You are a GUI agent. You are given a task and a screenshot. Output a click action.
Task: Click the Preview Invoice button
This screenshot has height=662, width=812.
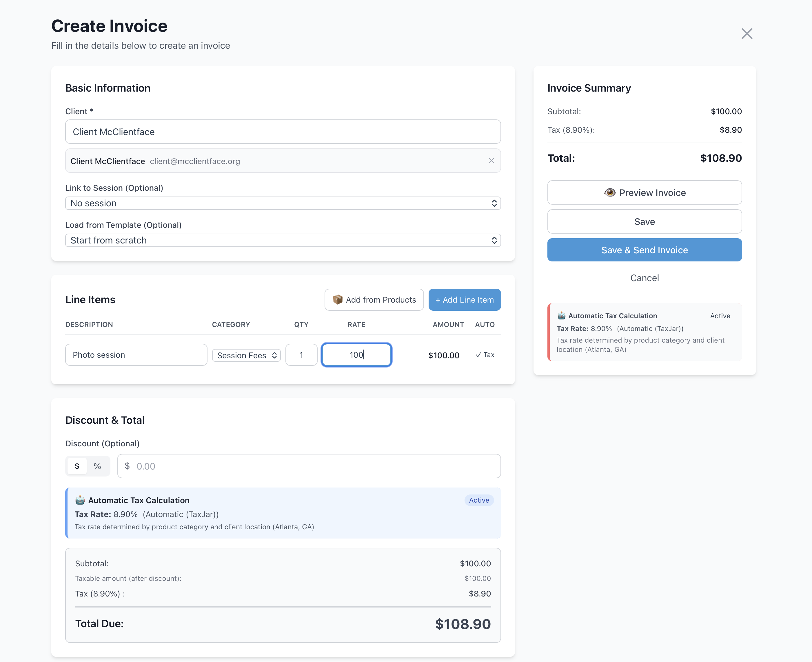click(x=644, y=192)
